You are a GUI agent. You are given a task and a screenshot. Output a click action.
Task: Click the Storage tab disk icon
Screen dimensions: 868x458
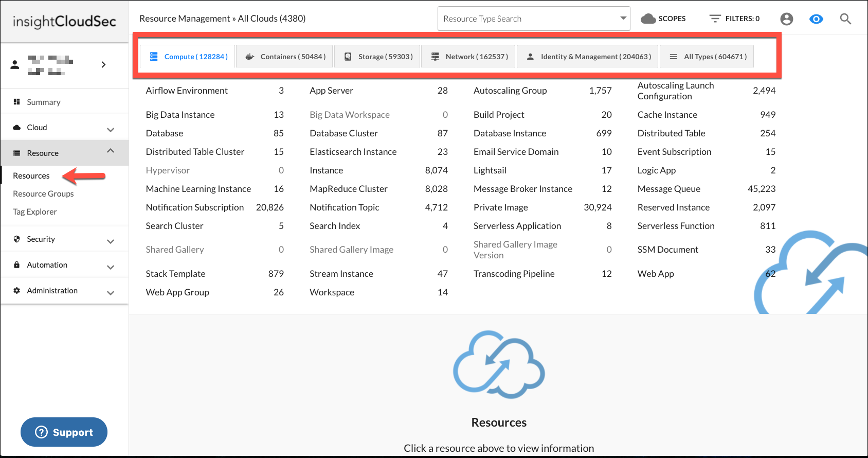[348, 57]
